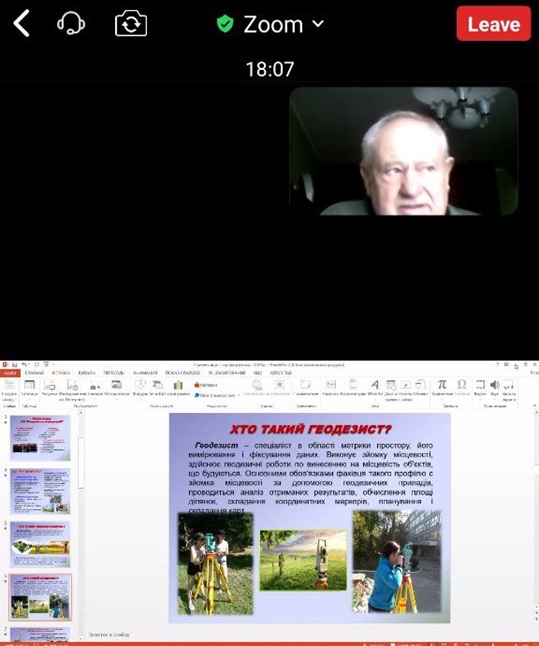Image resolution: width=539 pixels, height=646 pixels.
Task: Insert an object (Объект)
Action: tap(420, 388)
